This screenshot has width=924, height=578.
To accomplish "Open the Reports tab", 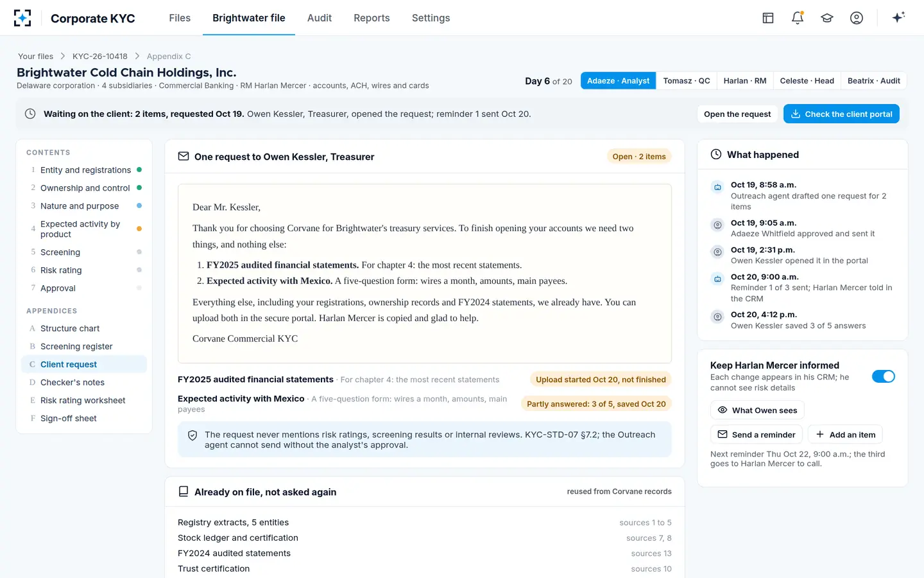I will [x=372, y=18].
